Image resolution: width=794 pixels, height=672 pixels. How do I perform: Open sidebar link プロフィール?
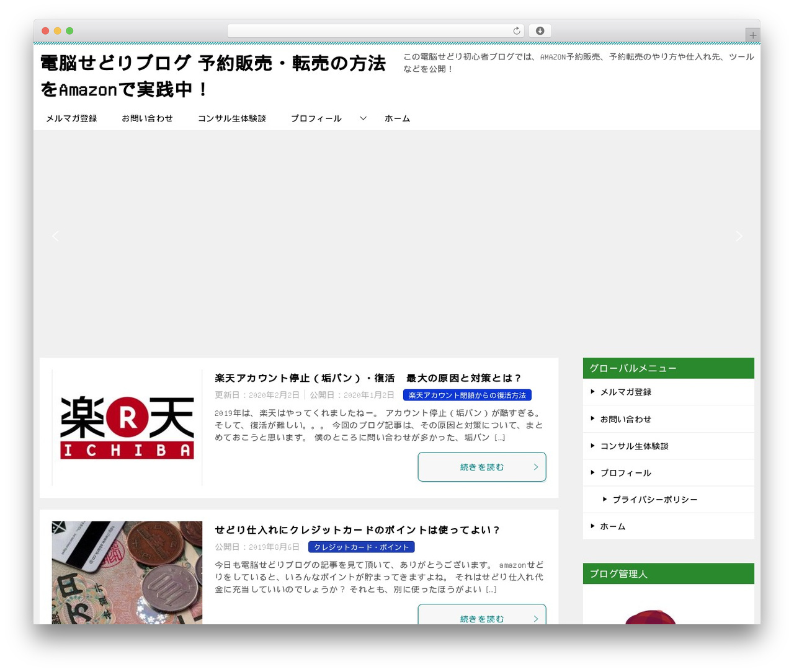(x=626, y=473)
